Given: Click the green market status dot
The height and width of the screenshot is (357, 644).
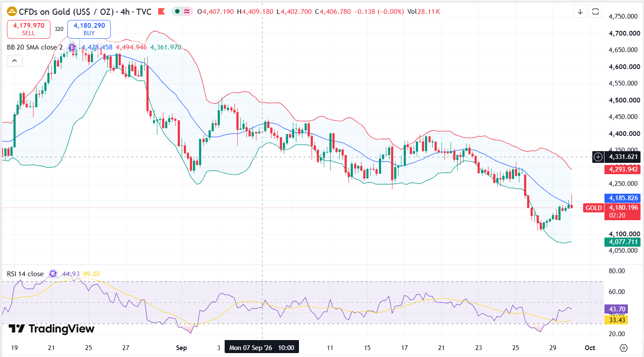Looking at the screenshot, I should [177, 12].
